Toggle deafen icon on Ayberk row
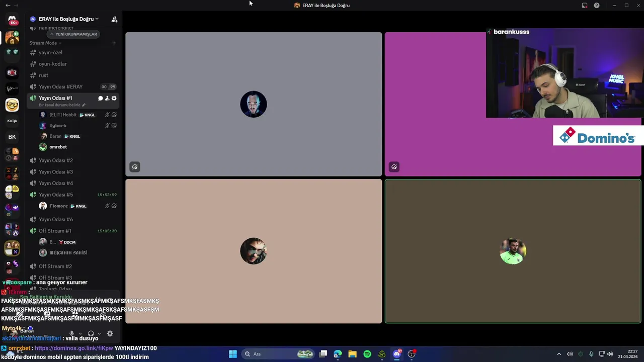 pyautogui.click(x=114, y=126)
